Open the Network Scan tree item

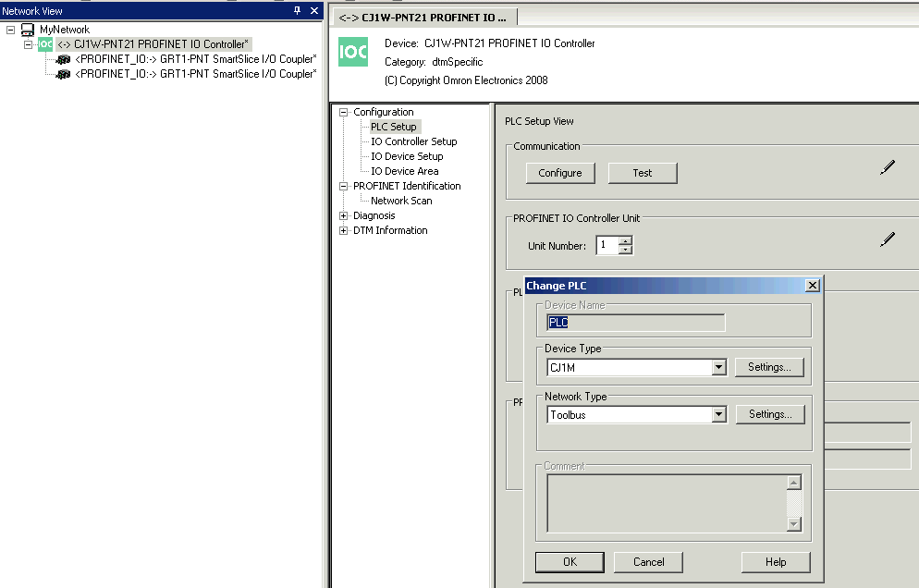point(401,201)
